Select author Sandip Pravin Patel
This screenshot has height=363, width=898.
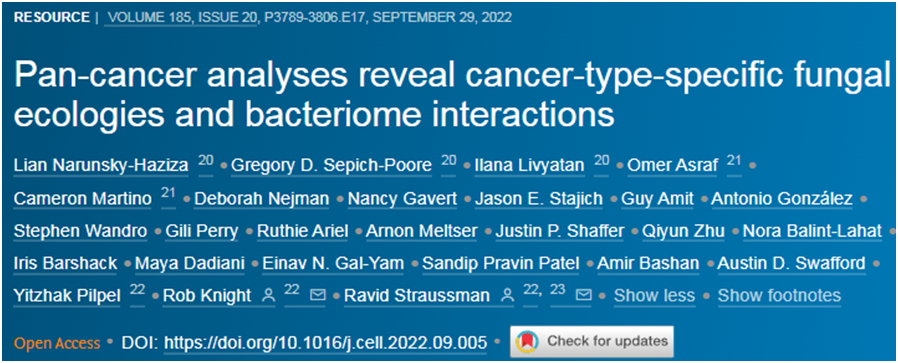coord(501,264)
